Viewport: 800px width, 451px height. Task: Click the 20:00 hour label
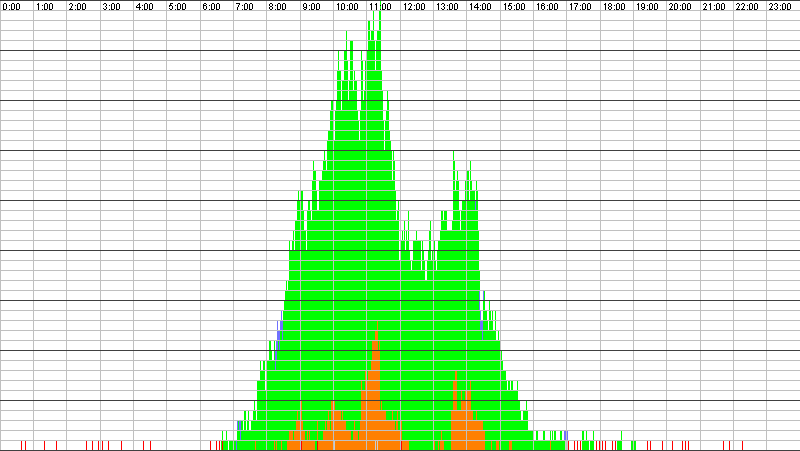[680, 7]
